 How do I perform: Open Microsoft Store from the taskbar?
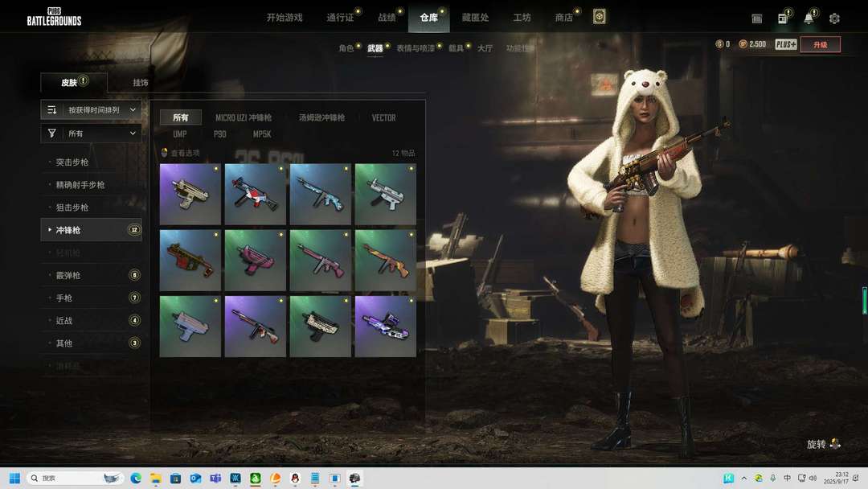tap(175, 478)
